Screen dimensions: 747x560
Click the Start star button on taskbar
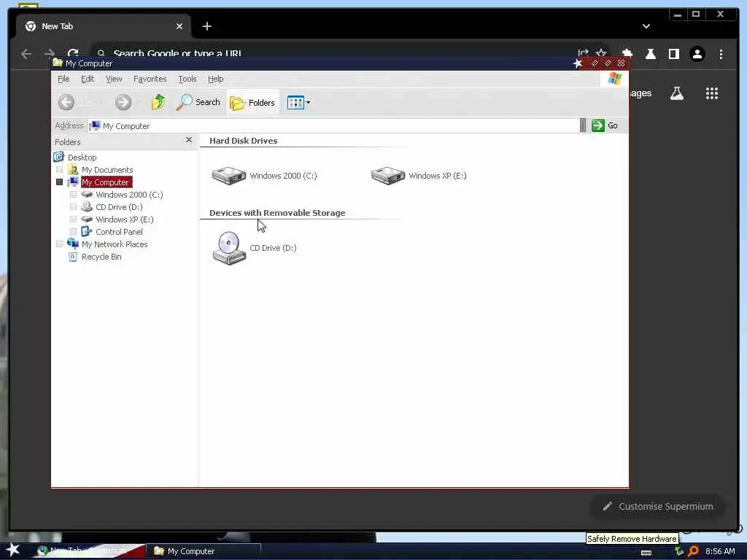[x=13, y=550]
